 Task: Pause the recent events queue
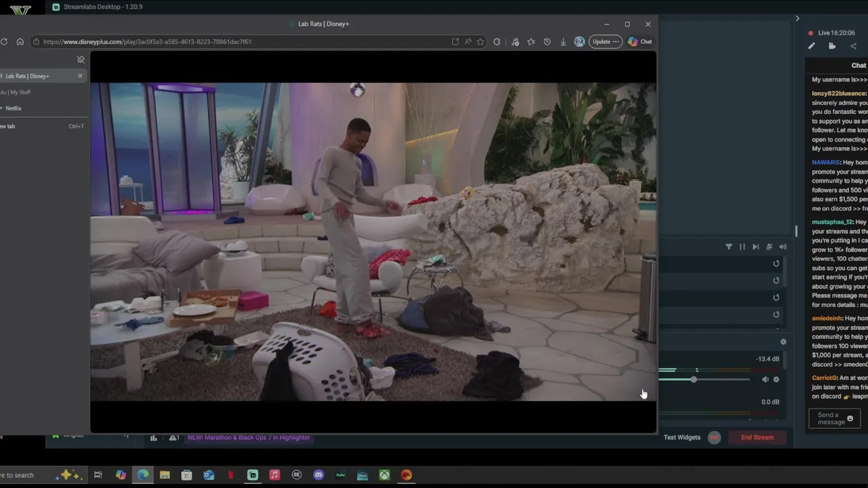(x=743, y=247)
